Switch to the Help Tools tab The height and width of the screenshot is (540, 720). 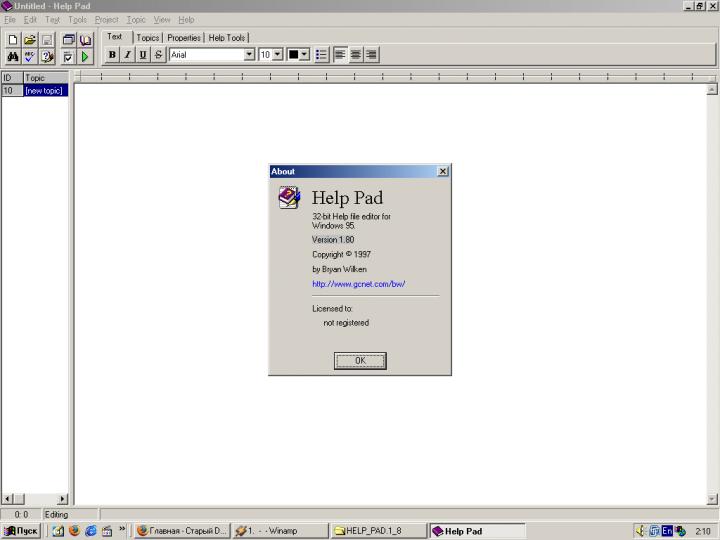coord(227,38)
